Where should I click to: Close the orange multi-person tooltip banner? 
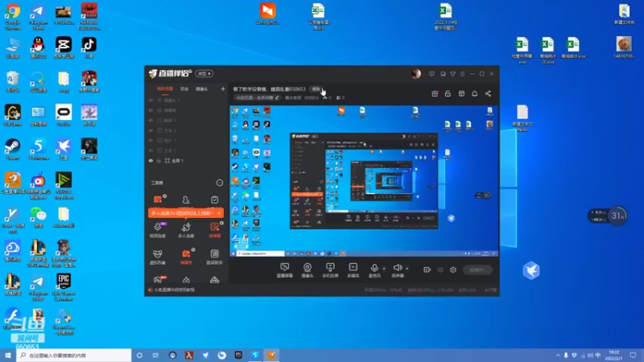[x=219, y=213]
